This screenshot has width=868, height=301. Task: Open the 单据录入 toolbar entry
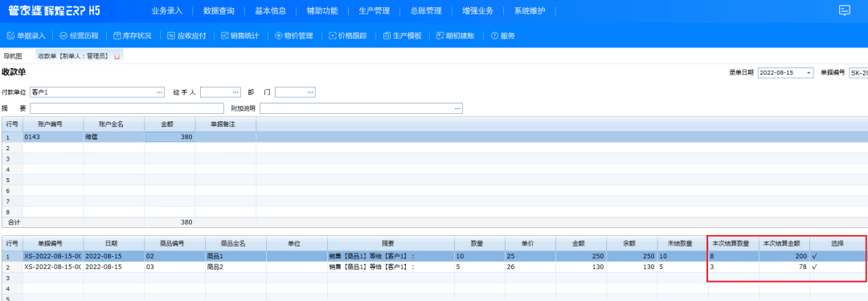(27, 35)
